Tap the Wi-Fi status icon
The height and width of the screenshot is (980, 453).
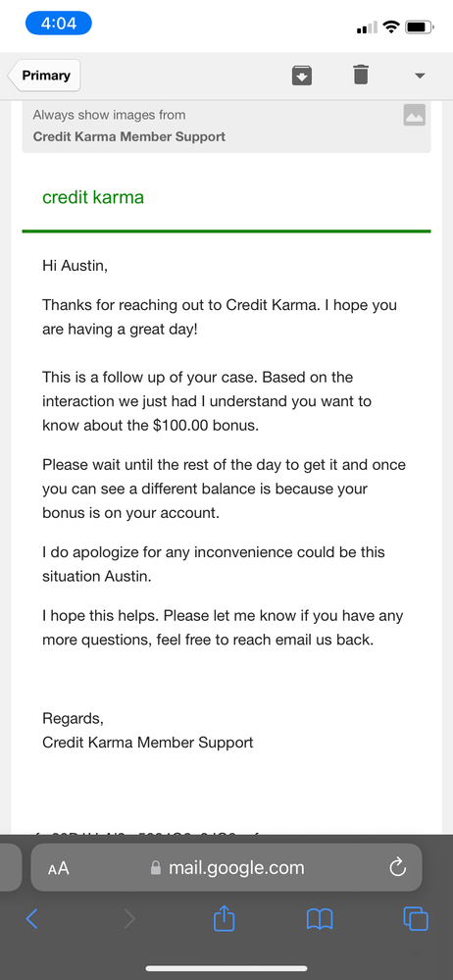pyautogui.click(x=392, y=26)
